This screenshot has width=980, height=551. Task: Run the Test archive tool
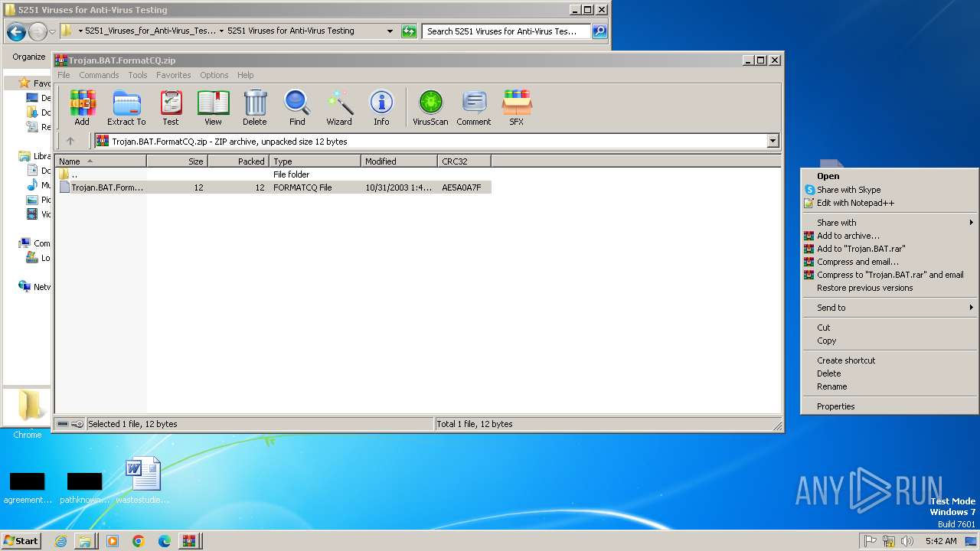point(171,108)
